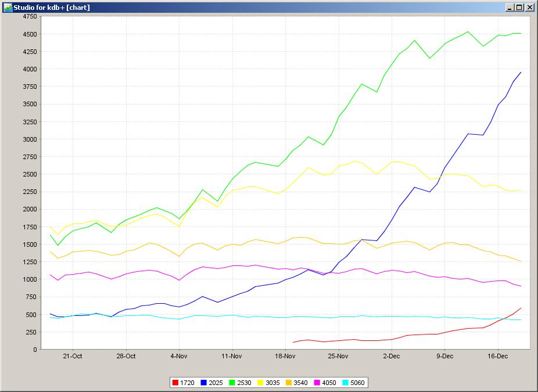Click the 2500 y-axis label

pos(30,174)
